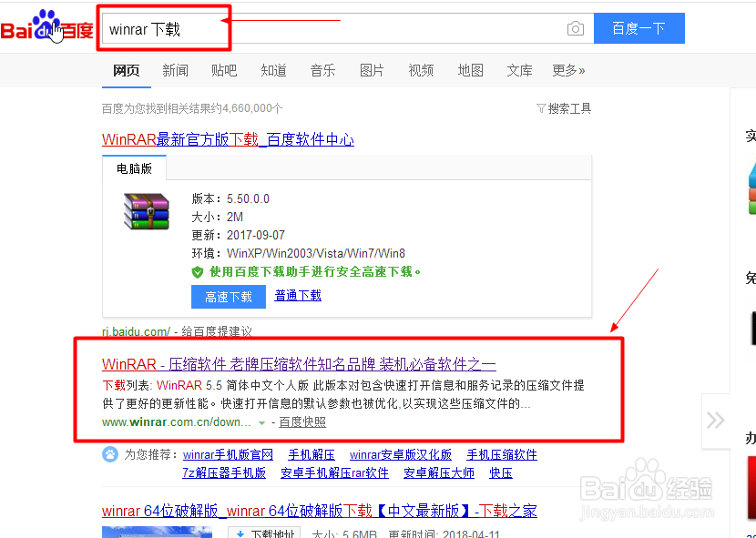Viewport: 756px width, 538px height.
Task: Click suggestion 7z解压器手机版
Action: pos(224,473)
